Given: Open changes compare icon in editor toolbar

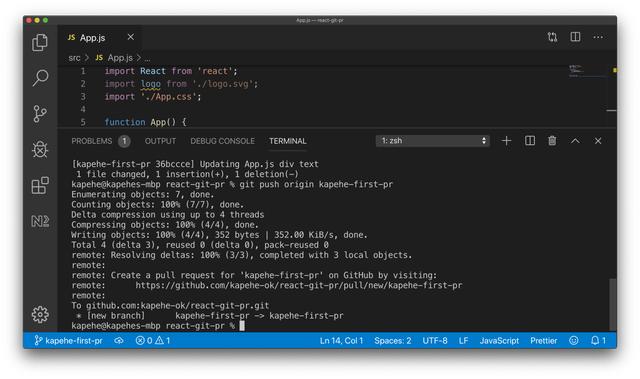Looking at the screenshot, I should coord(552,37).
